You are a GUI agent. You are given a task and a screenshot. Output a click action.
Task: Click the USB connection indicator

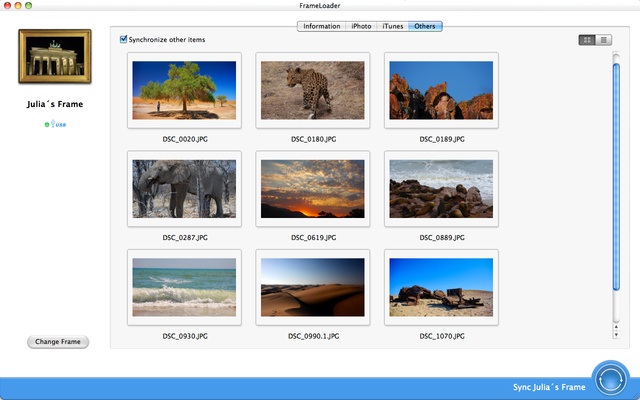[55, 124]
